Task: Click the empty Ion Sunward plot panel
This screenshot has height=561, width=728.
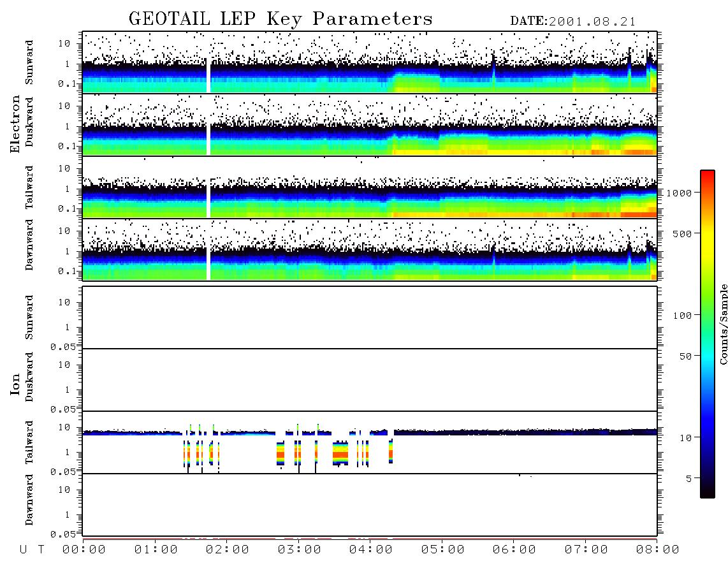Action: point(370,317)
